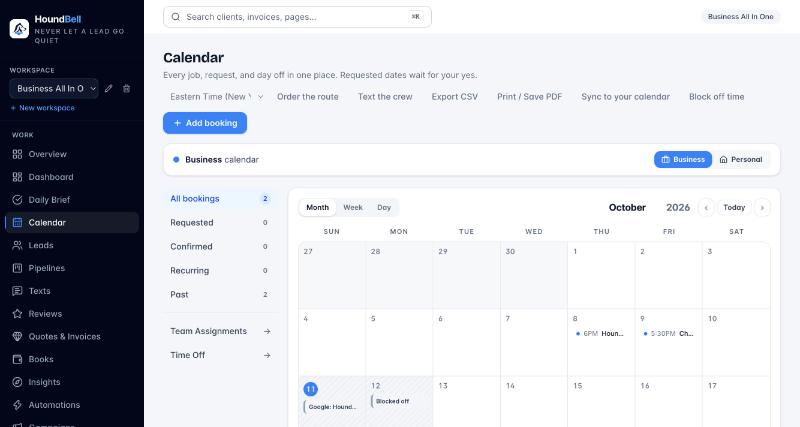Click the October month label
This screenshot has width=800, height=427.
(x=627, y=208)
